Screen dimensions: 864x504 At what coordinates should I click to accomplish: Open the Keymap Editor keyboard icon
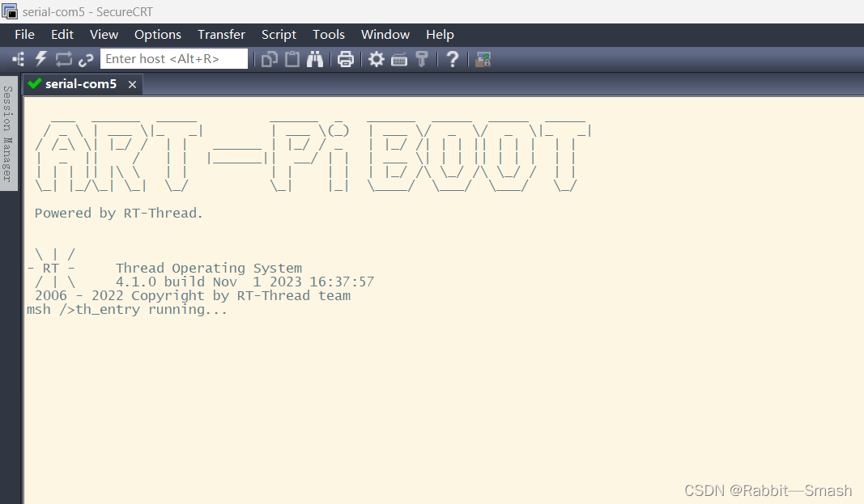(399, 59)
